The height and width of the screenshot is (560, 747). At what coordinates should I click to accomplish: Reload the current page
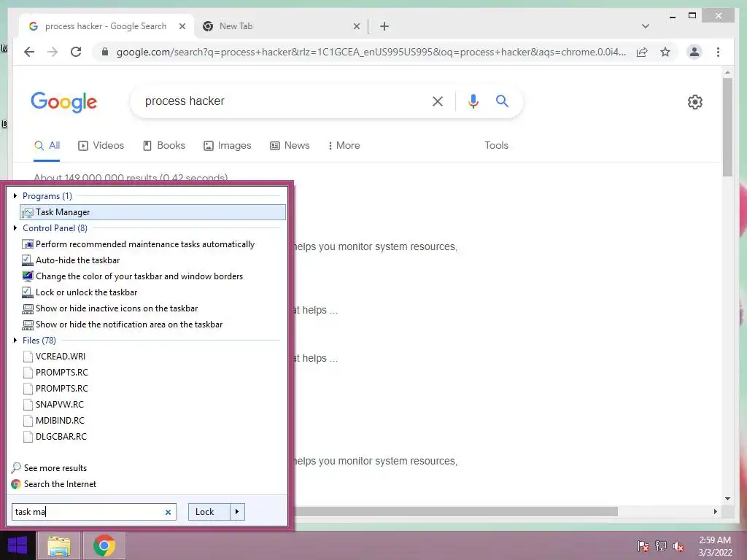pos(76,52)
